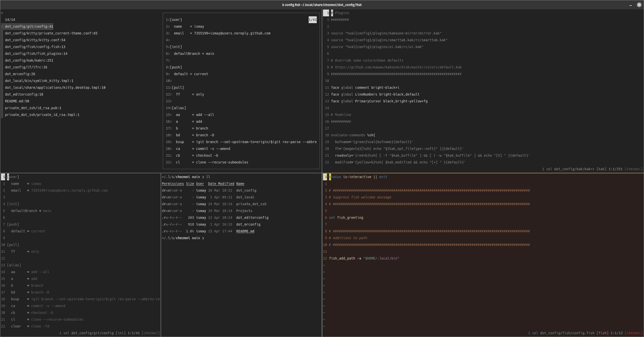This screenshot has height=337, width=644.
Task: Place cursor on 'set fish_greeting' line
Action: 346,218
